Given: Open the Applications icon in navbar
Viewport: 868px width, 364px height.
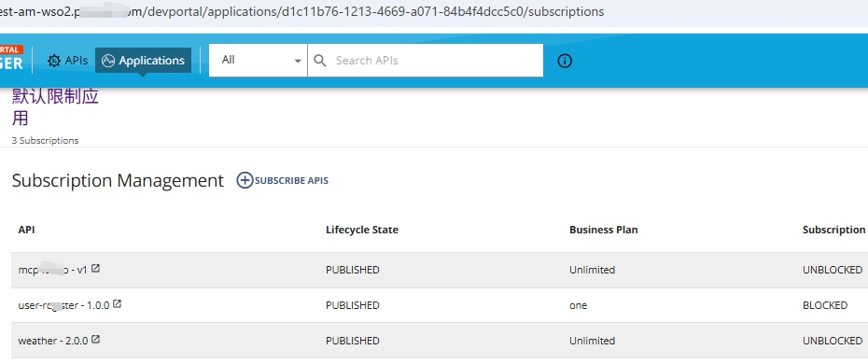Looking at the screenshot, I should (108, 61).
